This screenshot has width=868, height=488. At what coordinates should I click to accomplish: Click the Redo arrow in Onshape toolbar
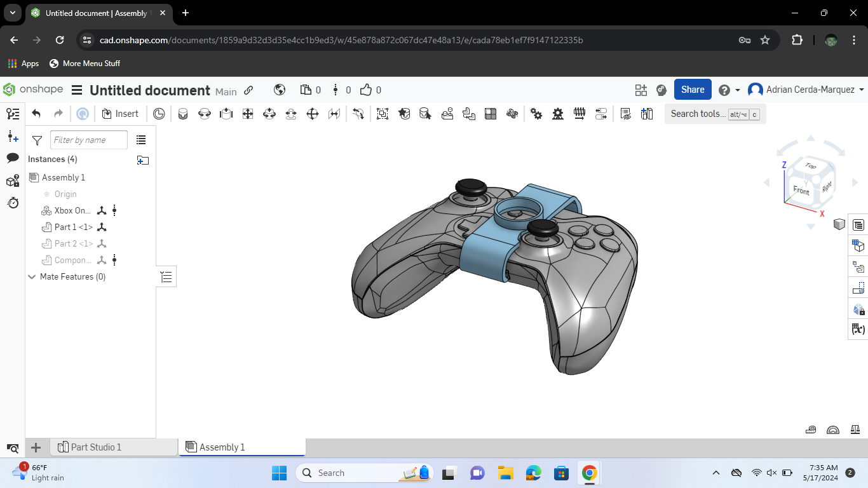point(58,114)
